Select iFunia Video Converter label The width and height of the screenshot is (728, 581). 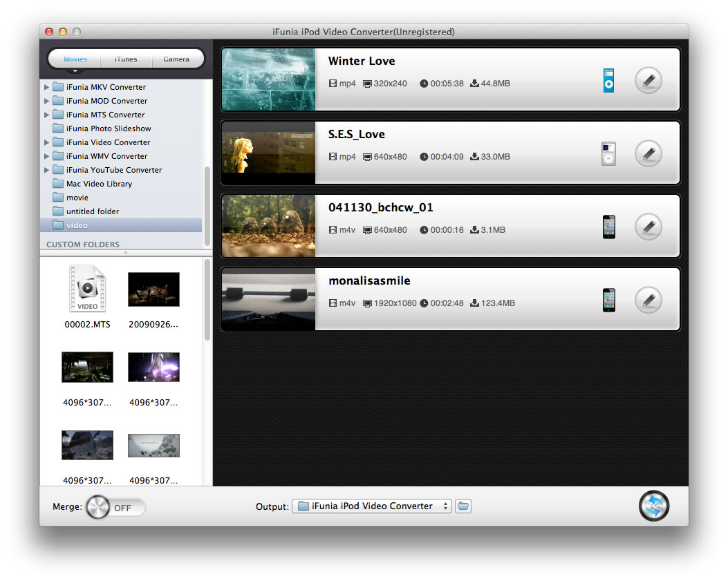(108, 142)
